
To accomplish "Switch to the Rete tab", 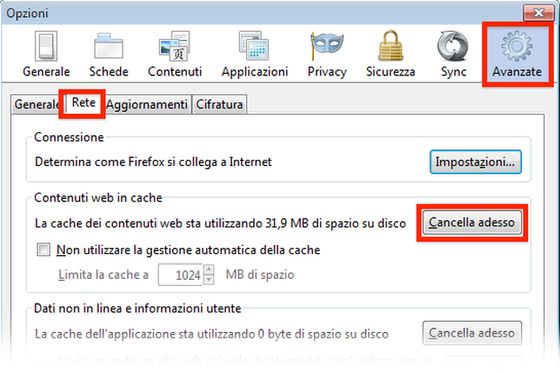I will pyautogui.click(x=83, y=103).
